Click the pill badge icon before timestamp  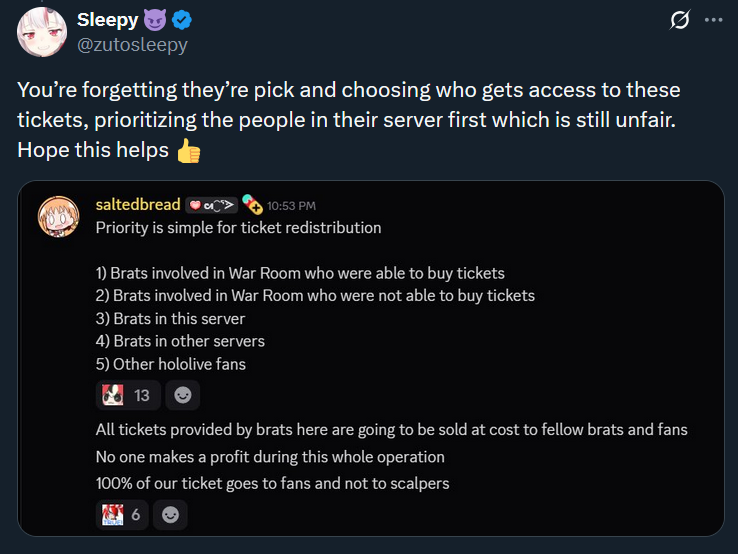coord(252,204)
